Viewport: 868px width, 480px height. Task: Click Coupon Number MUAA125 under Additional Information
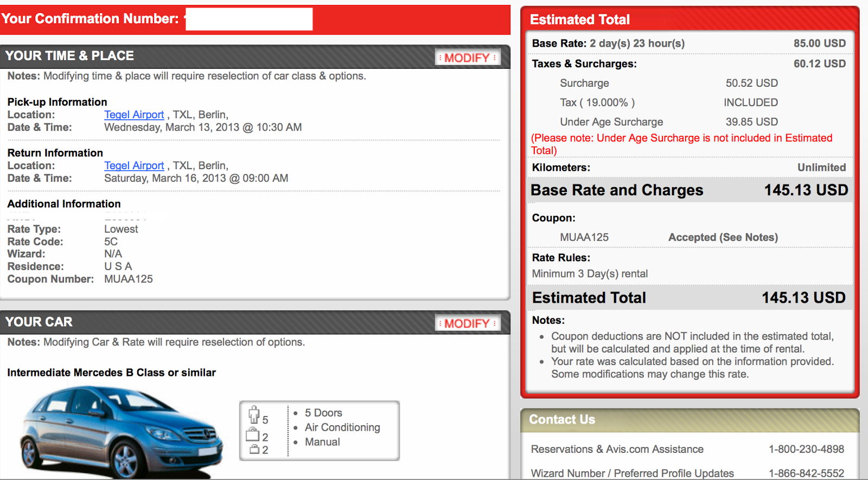click(129, 279)
